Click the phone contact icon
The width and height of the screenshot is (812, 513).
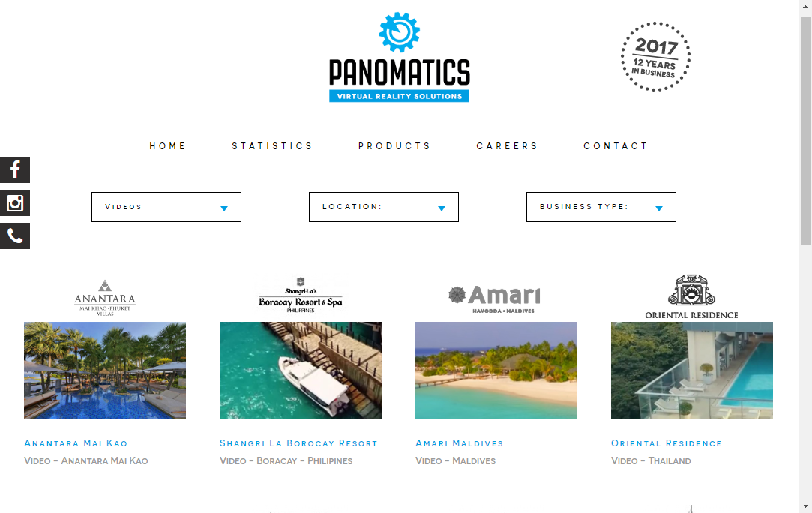15,236
